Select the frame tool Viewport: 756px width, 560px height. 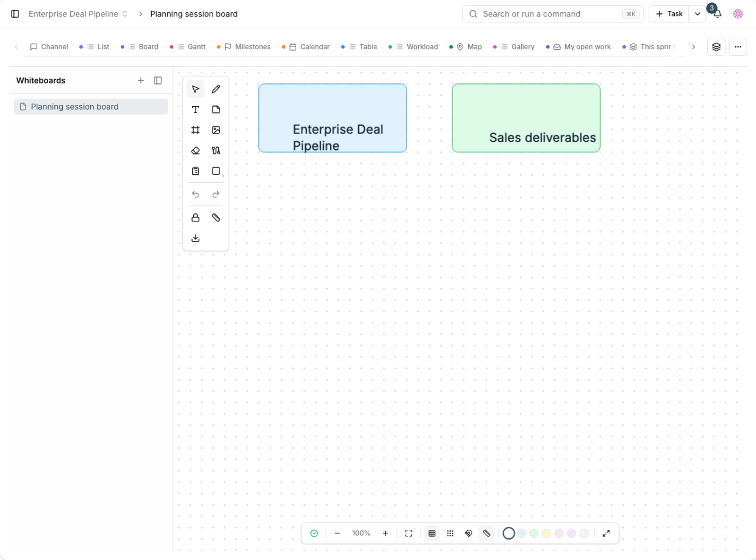195,130
